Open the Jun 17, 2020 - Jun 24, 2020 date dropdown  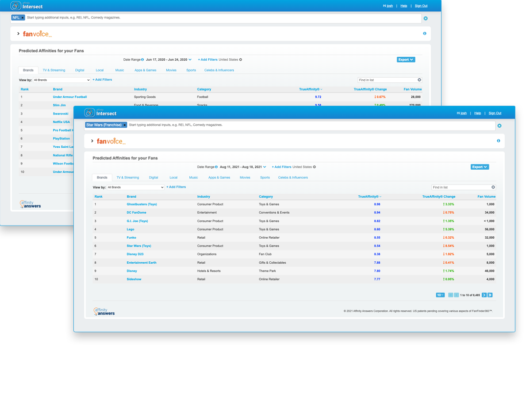[169, 60]
